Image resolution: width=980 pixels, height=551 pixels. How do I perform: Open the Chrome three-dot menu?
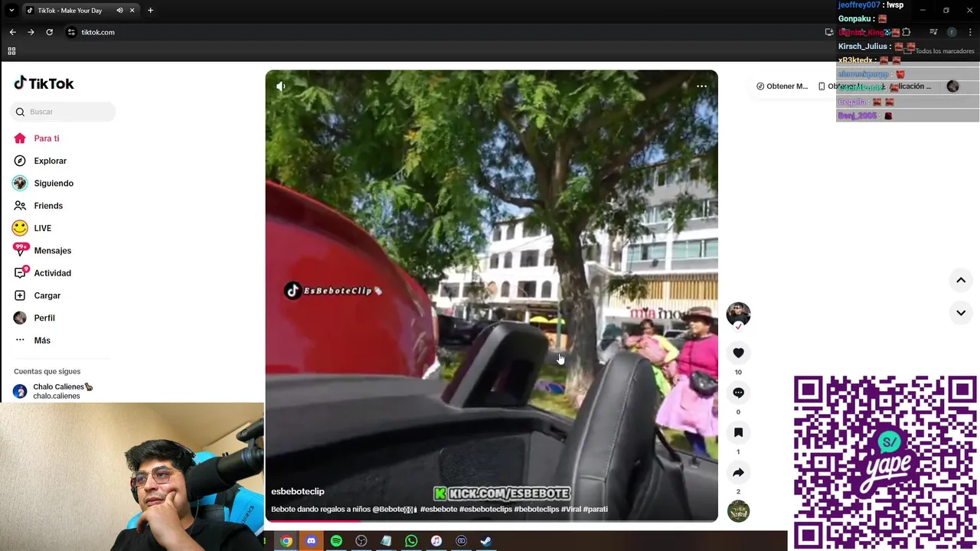tap(969, 32)
